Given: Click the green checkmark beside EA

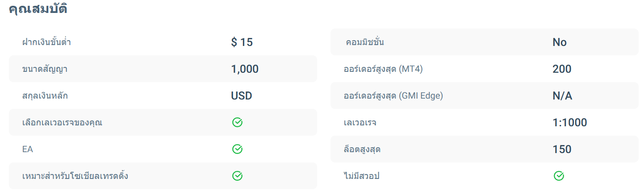Looking at the screenshot, I should 237,149.
